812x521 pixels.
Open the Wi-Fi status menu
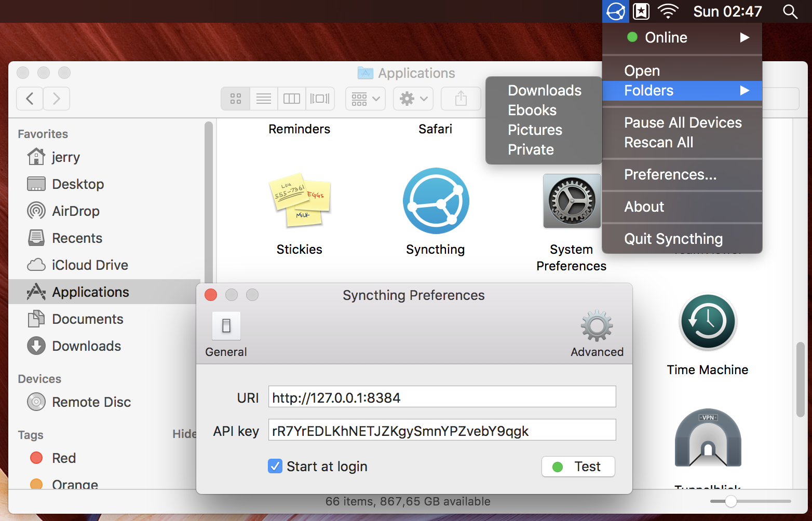pyautogui.click(x=668, y=11)
